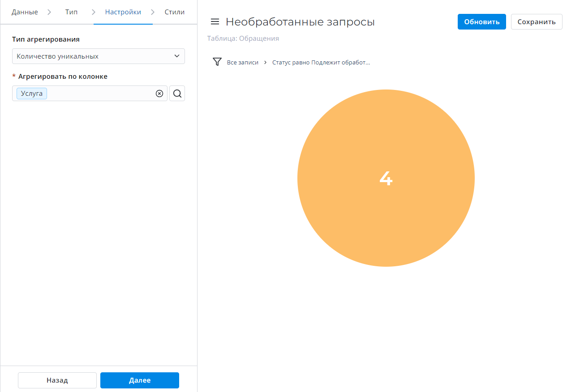This screenshot has height=392, width=567.
Task: Select the Настройки step tab
Action: 123,12
